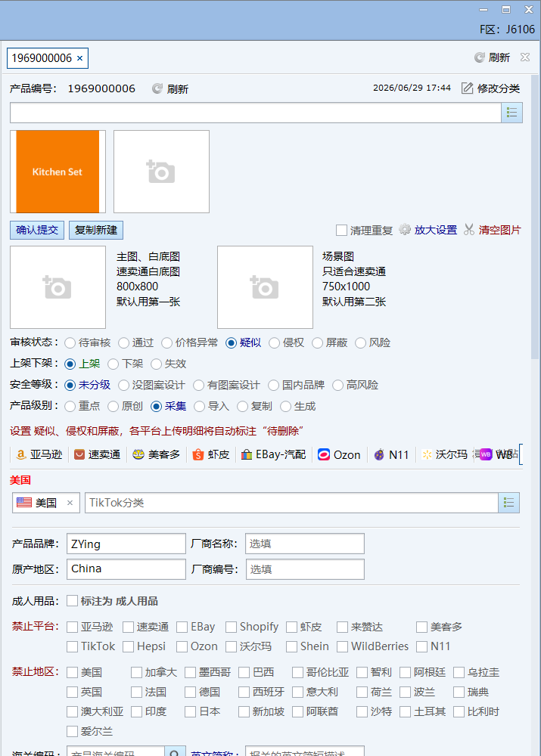Switch to the EBay-汽配 platform tab

[x=274, y=454]
